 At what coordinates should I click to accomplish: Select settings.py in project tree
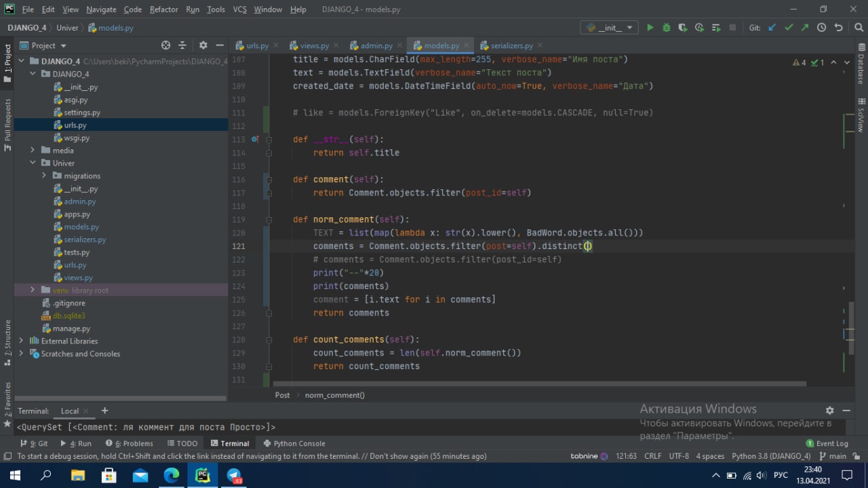pos(82,113)
